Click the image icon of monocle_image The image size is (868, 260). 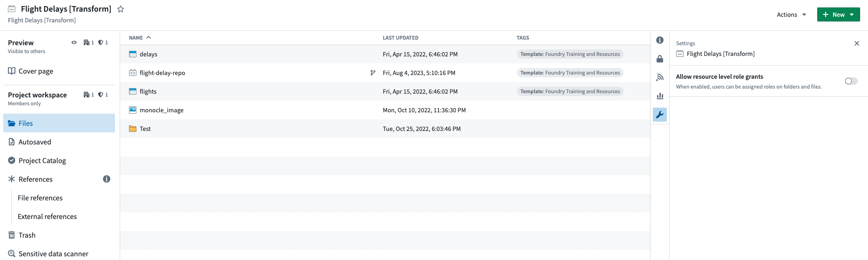(x=133, y=110)
